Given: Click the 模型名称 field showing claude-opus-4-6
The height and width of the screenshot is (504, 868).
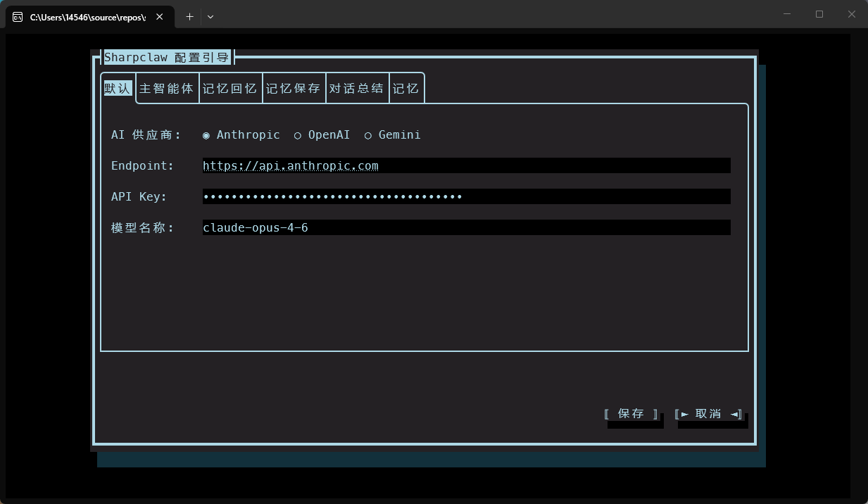Looking at the screenshot, I should (466, 227).
